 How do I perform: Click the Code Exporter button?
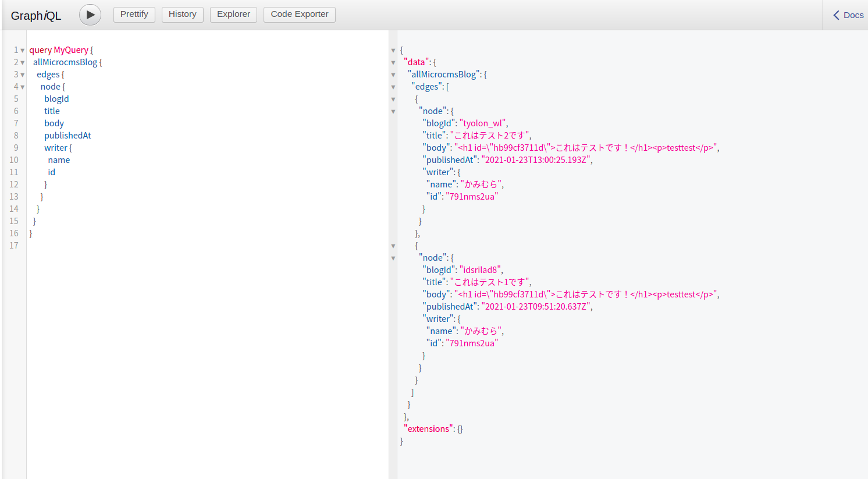pos(299,15)
